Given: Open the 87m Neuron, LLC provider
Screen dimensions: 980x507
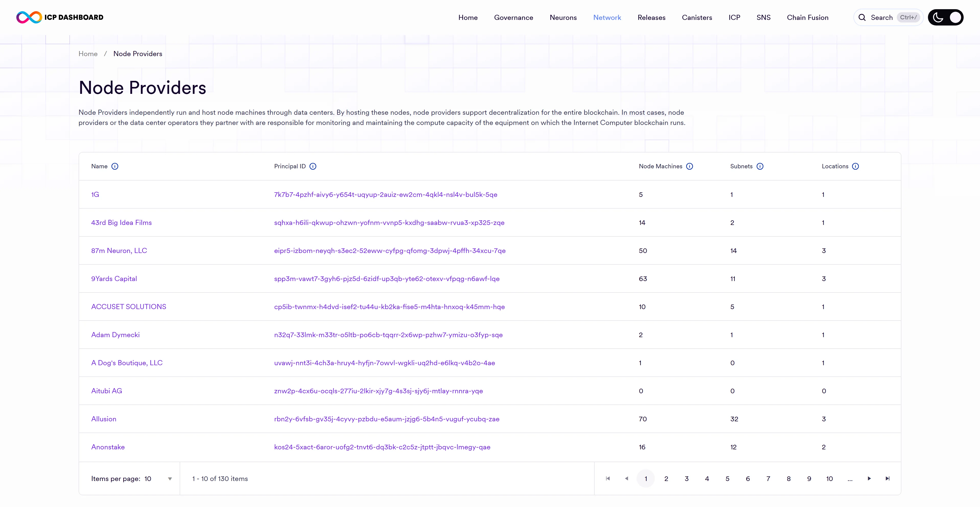Looking at the screenshot, I should 119,250.
